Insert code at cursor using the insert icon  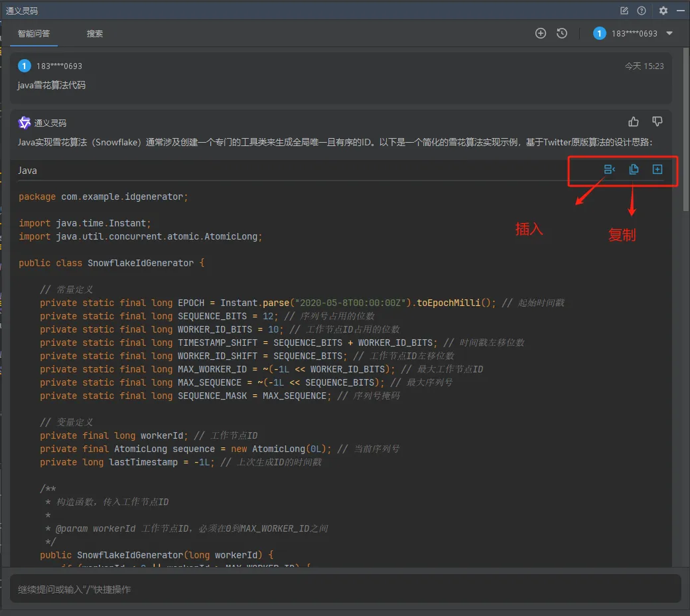(x=609, y=169)
